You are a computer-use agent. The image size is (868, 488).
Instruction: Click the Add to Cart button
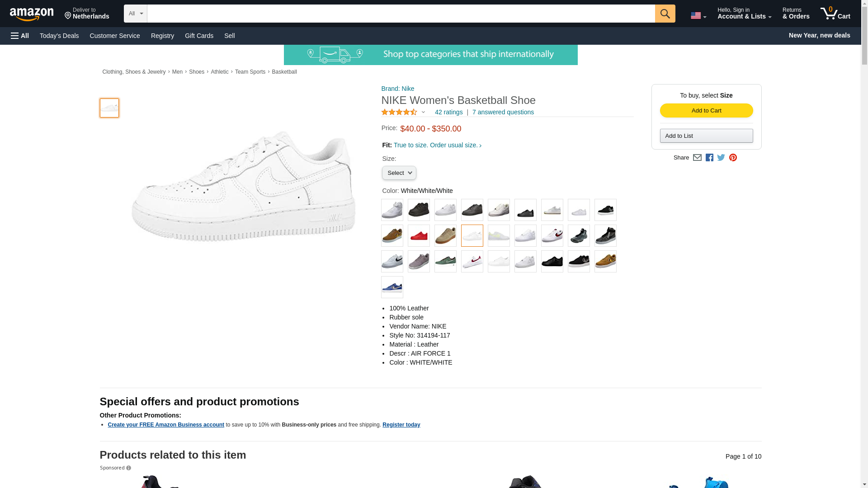tap(706, 111)
